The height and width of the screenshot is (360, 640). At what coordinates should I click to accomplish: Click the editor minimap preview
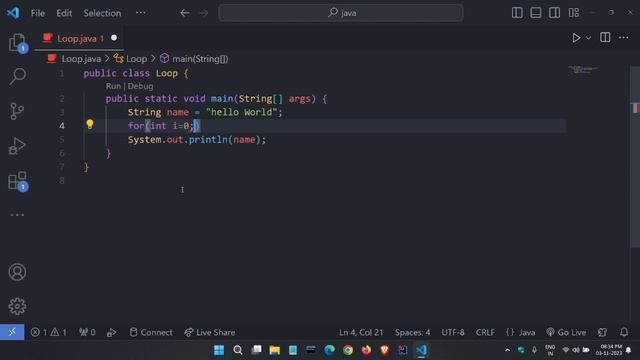point(583,70)
